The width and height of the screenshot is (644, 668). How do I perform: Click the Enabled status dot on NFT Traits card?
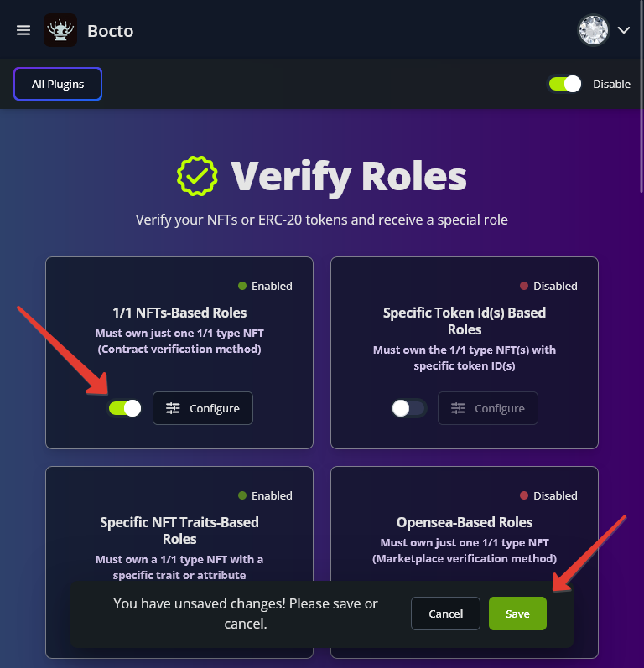[242, 495]
